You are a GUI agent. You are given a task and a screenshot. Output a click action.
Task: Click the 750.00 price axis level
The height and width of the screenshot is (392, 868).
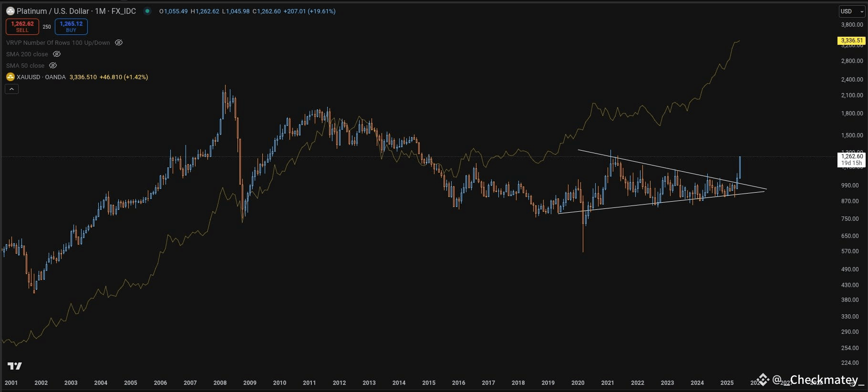coord(850,219)
